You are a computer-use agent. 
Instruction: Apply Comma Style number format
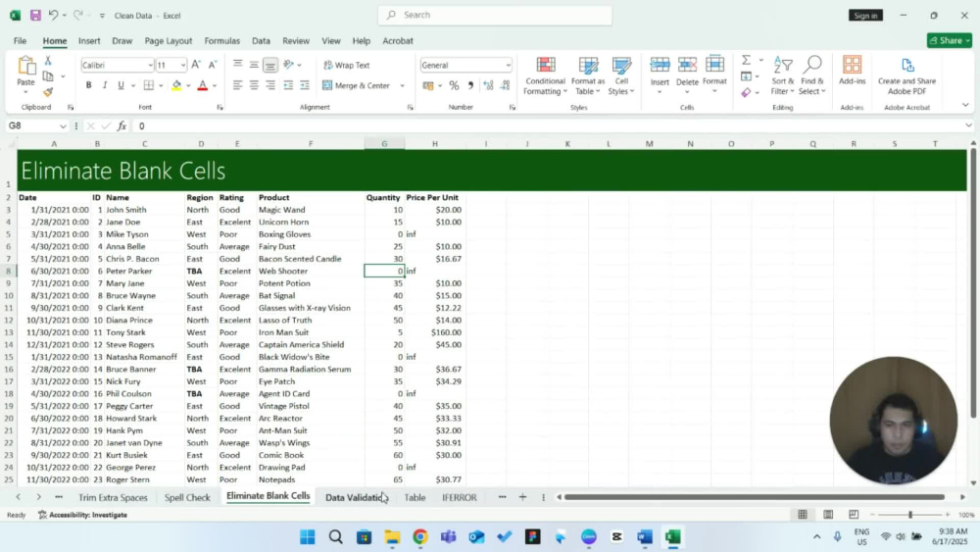[x=470, y=85]
